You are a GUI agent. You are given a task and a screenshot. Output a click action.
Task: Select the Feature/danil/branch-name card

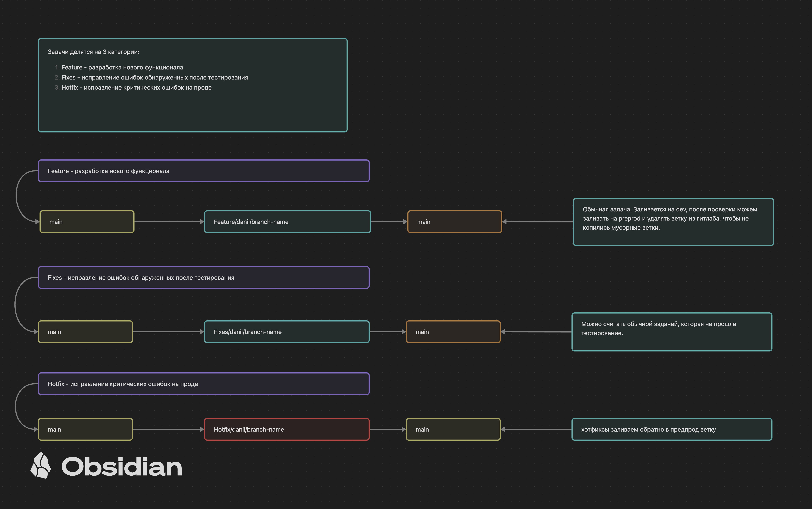click(287, 222)
